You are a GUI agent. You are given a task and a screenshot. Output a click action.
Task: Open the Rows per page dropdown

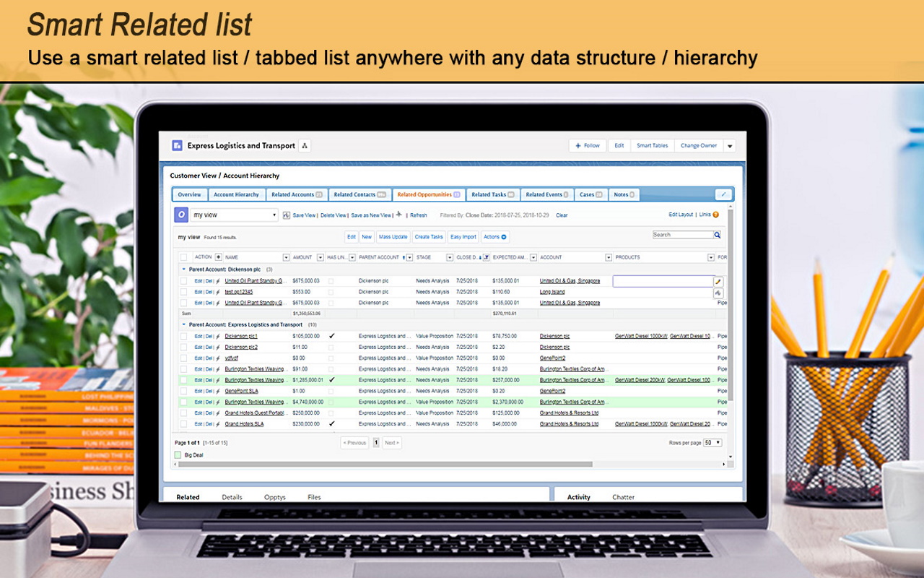click(x=712, y=442)
